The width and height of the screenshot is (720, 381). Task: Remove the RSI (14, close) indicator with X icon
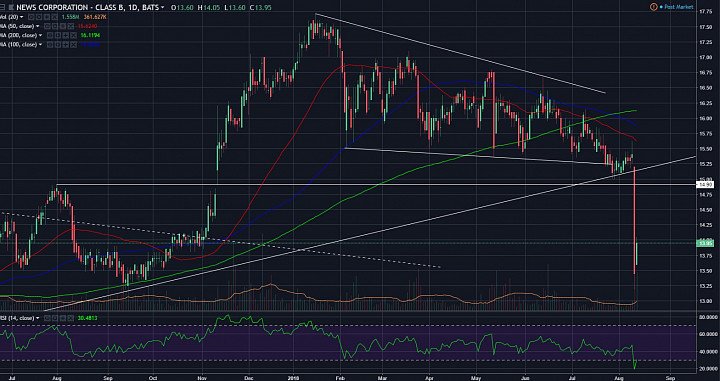[x=70, y=318]
